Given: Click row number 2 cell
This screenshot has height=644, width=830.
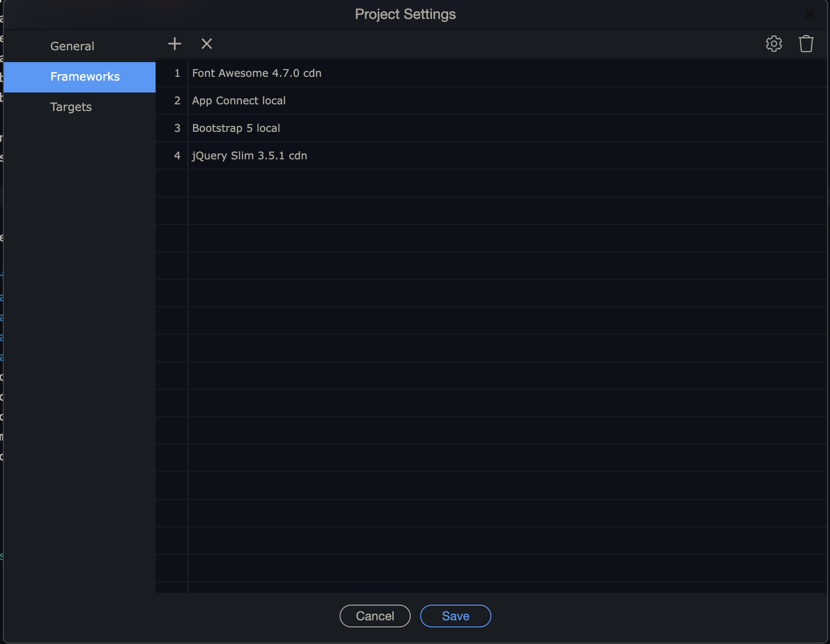Looking at the screenshot, I should coord(172,101).
